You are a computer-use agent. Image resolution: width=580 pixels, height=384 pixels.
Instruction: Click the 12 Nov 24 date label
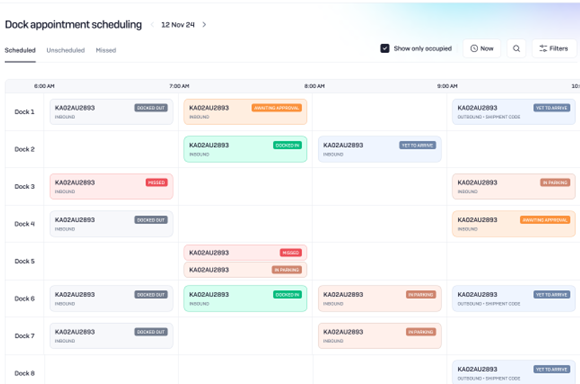click(178, 25)
